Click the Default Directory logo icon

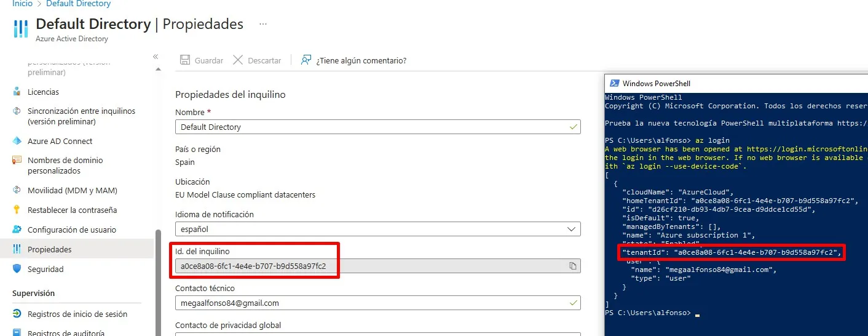click(21, 29)
